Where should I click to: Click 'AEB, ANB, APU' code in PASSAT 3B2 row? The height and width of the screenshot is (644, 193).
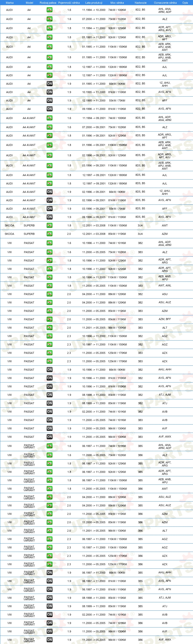pyautogui.click(x=165, y=278)
